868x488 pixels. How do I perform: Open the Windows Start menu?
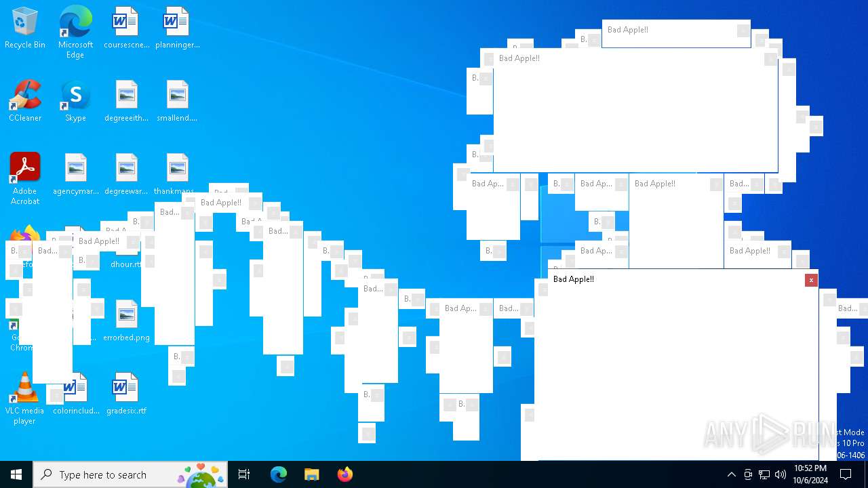tap(16, 474)
